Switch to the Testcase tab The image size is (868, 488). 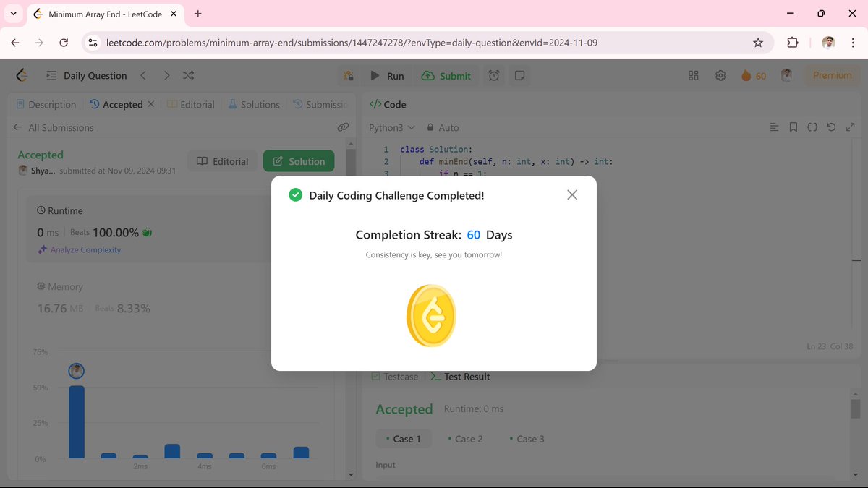pyautogui.click(x=394, y=377)
